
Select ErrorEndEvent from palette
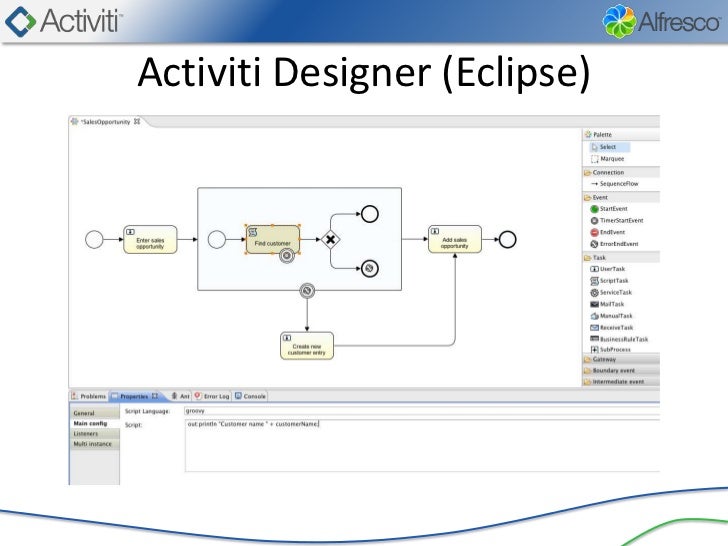(614, 244)
